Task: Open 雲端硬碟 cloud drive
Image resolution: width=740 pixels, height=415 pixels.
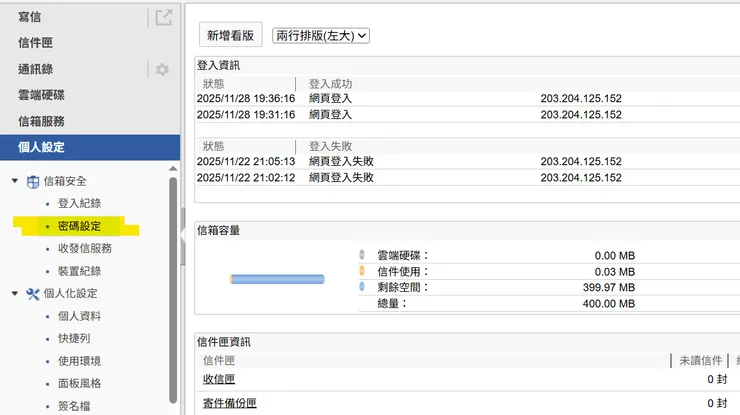Action: point(41,95)
